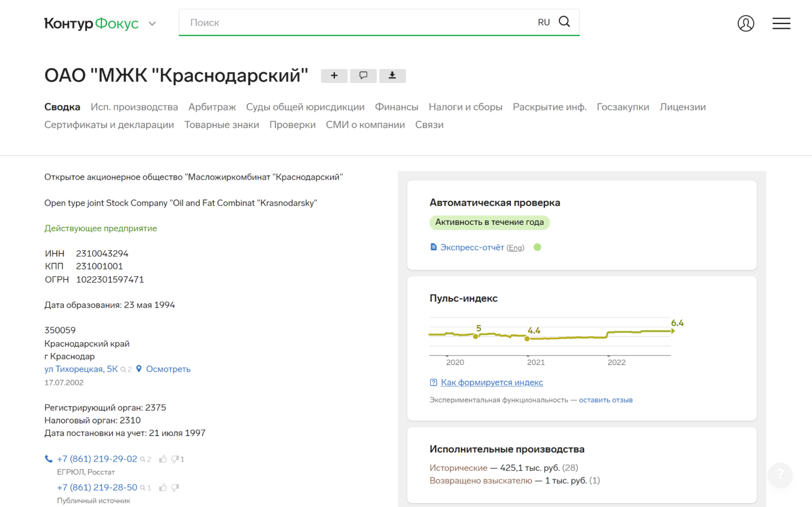This screenshot has width=812, height=507.
Task: Click the ИНН value 2310043294
Action: pyautogui.click(x=103, y=254)
